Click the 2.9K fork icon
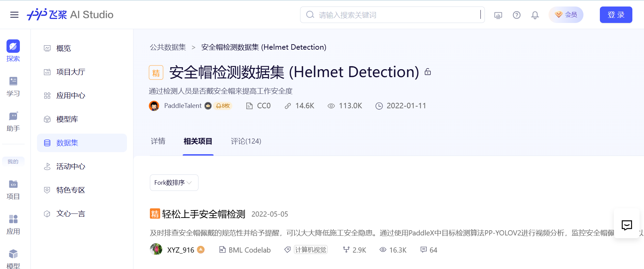 [346, 250]
